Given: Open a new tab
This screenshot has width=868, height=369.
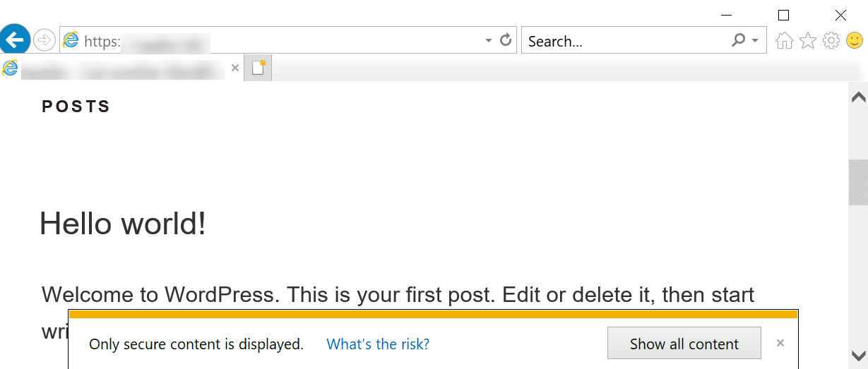Looking at the screenshot, I should pyautogui.click(x=258, y=68).
